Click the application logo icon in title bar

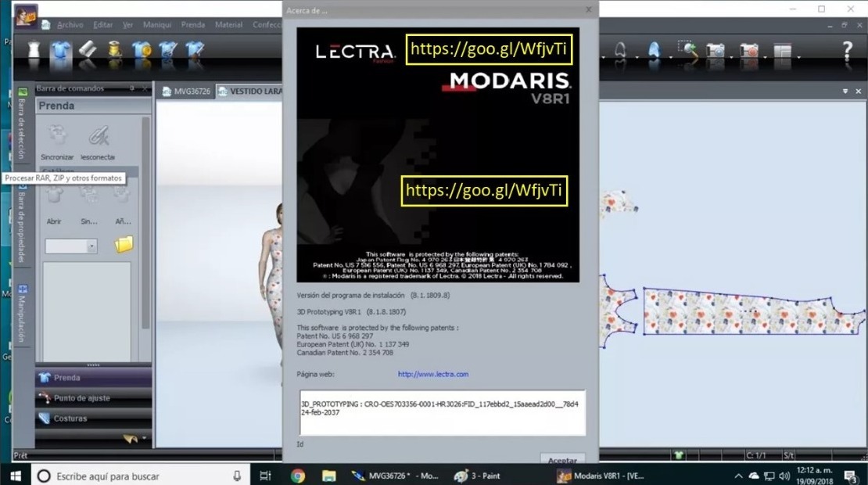(x=26, y=15)
